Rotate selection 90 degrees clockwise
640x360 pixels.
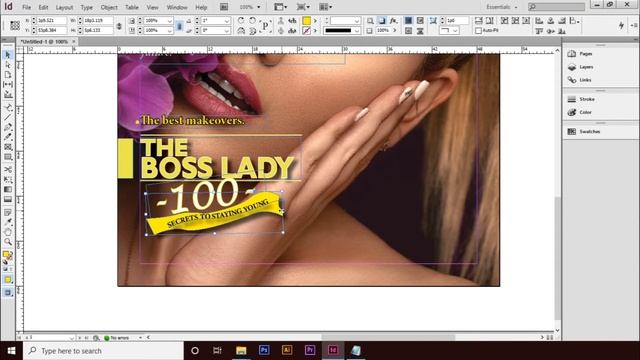[241, 20]
